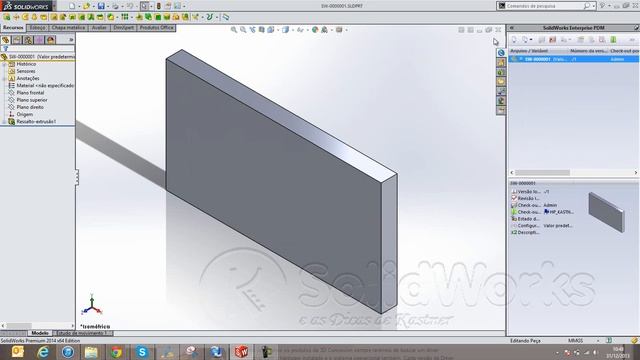The image size is (640, 360).
Task: Open the PropertyManager tab icon
Action: (x=17, y=40)
